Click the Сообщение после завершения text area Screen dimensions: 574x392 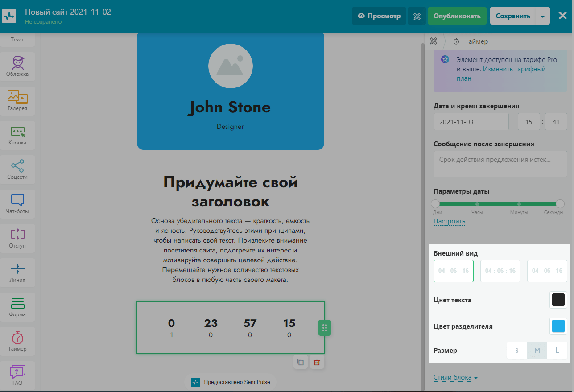(500, 164)
